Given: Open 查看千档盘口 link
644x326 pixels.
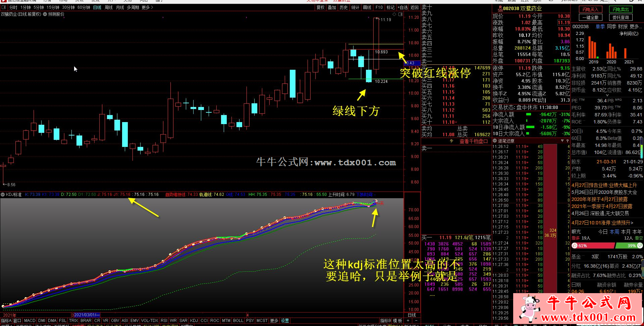Looking at the screenshot, I should click(473, 142).
